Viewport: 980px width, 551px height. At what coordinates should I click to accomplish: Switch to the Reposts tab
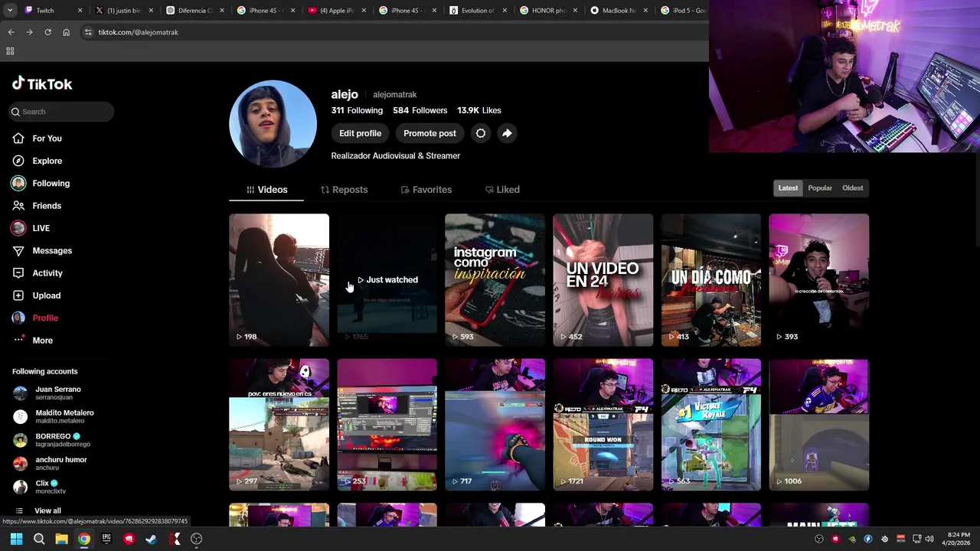(x=344, y=190)
